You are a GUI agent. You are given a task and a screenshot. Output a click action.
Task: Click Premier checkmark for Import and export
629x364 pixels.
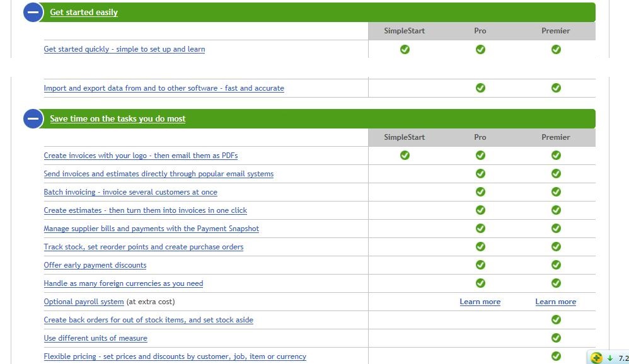click(556, 88)
